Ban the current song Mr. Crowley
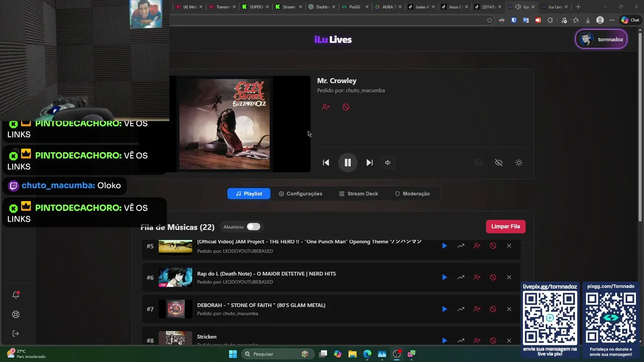Image resolution: width=644 pixels, height=362 pixels. (x=346, y=107)
